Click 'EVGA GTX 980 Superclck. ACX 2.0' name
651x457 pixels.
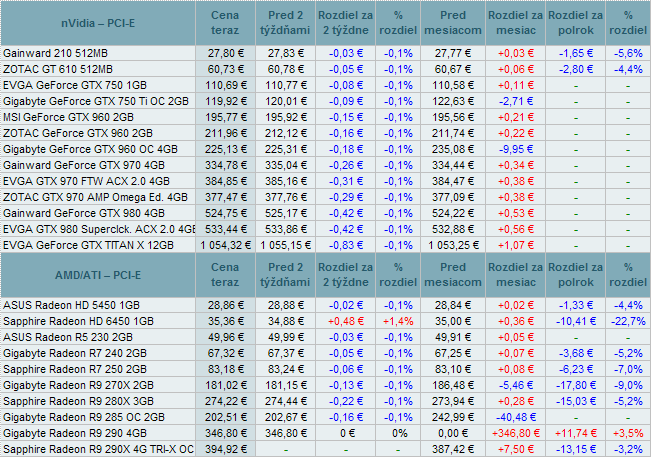(x=99, y=229)
